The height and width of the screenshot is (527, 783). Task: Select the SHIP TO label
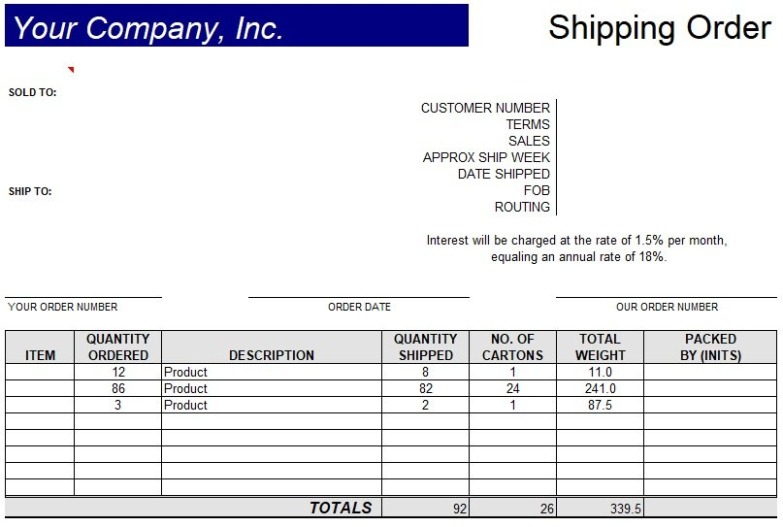[x=30, y=192]
